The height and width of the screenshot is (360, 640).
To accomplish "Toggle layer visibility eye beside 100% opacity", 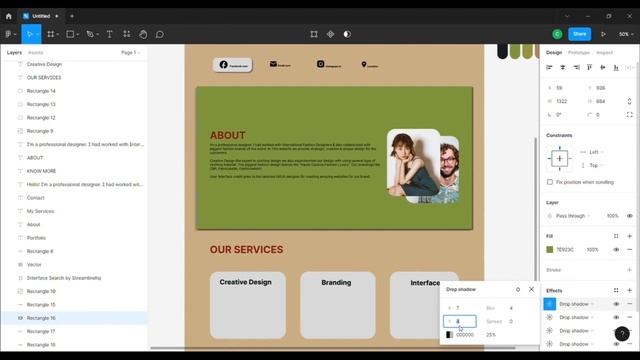I will point(629,216).
